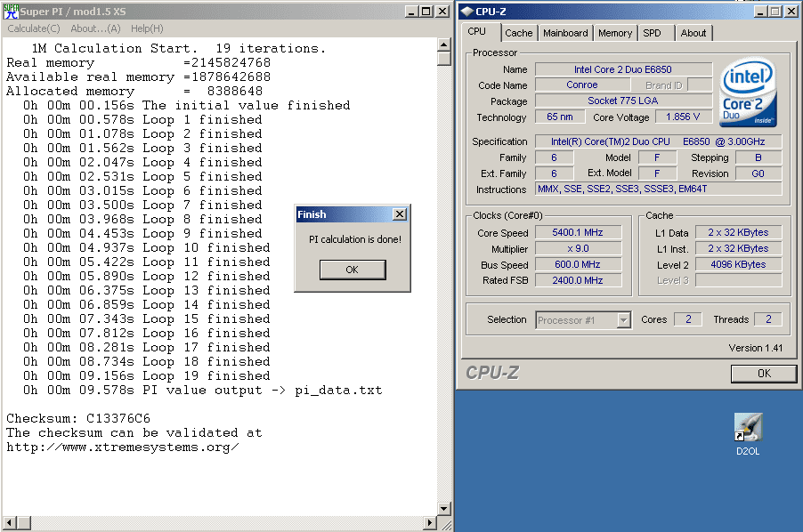Minimize the Super PI window

pyautogui.click(x=411, y=12)
